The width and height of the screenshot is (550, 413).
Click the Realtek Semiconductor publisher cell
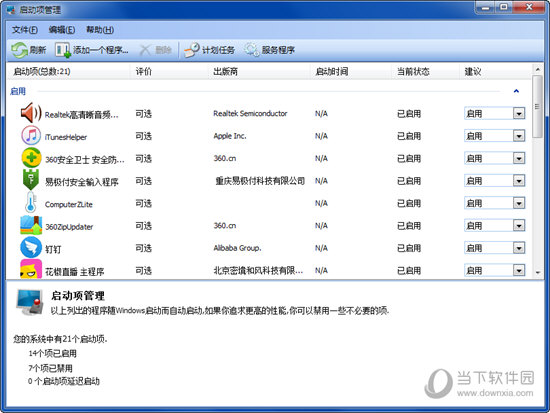(x=250, y=113)
